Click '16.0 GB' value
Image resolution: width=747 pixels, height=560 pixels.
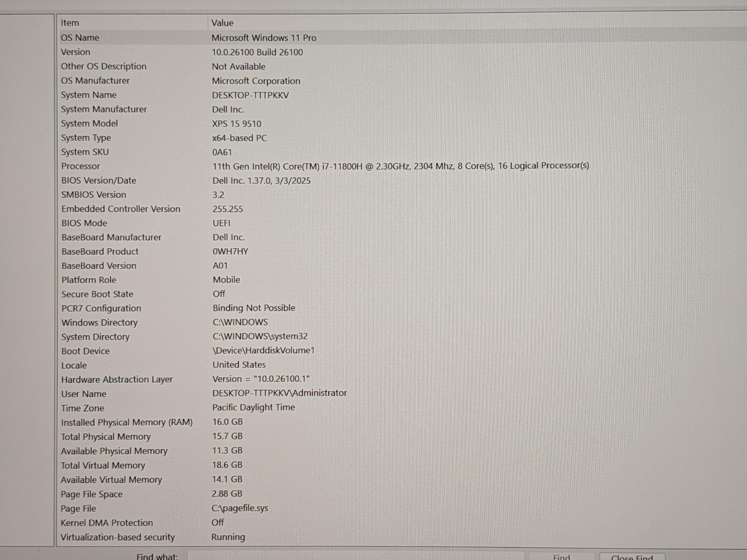(x=227, y=422)
